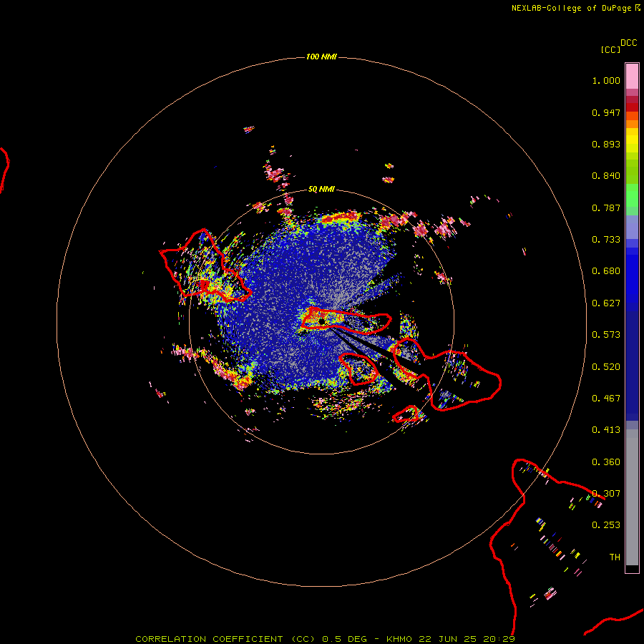Screen dimensions: 644x644
Task: Click the 0.627 scale value
Action: (x=606, y=303)
